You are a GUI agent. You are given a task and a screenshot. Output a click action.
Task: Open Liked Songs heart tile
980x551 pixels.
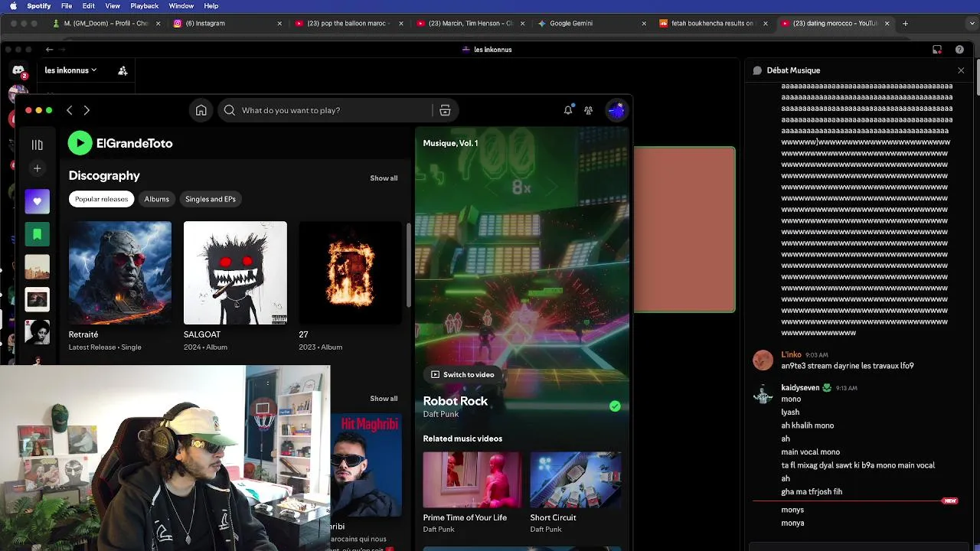[x=37, y=201]
